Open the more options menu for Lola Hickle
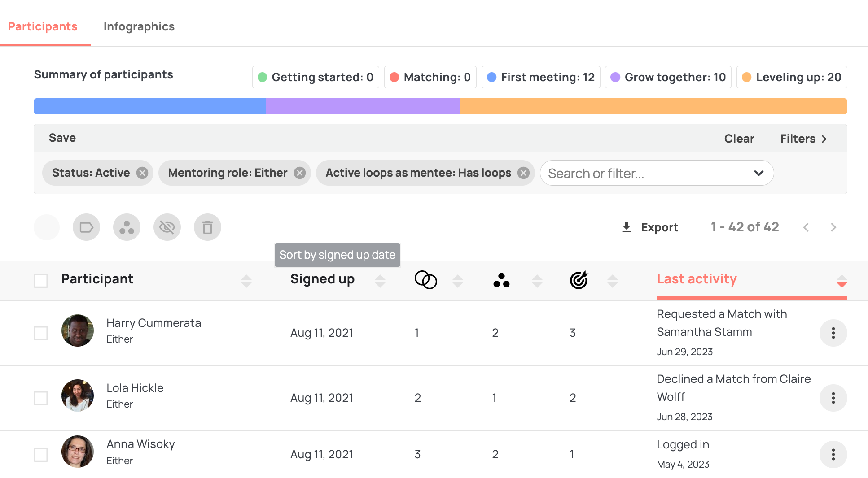This screenshot has width=868, height=478. pos(833,398)
